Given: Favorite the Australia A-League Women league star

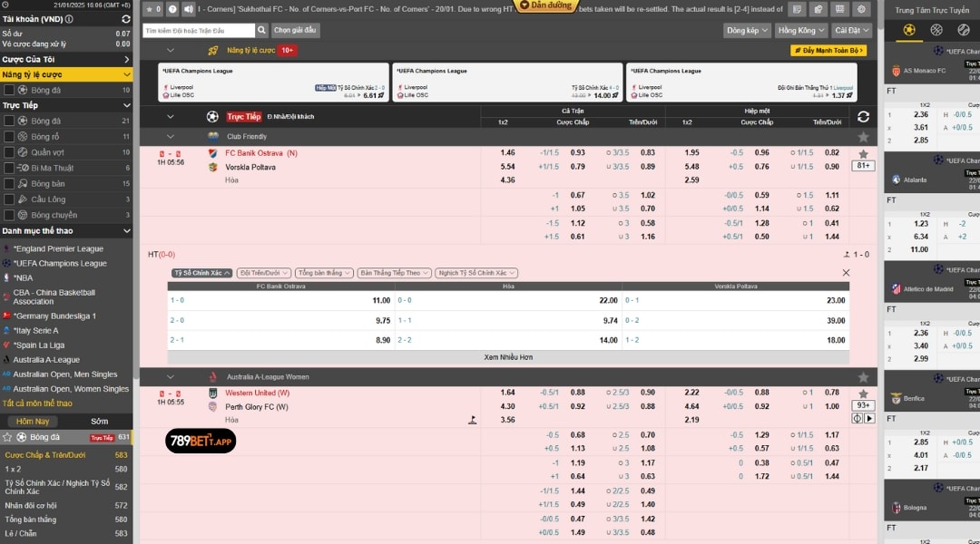Looking at the screenshot, I should point(863,377).
